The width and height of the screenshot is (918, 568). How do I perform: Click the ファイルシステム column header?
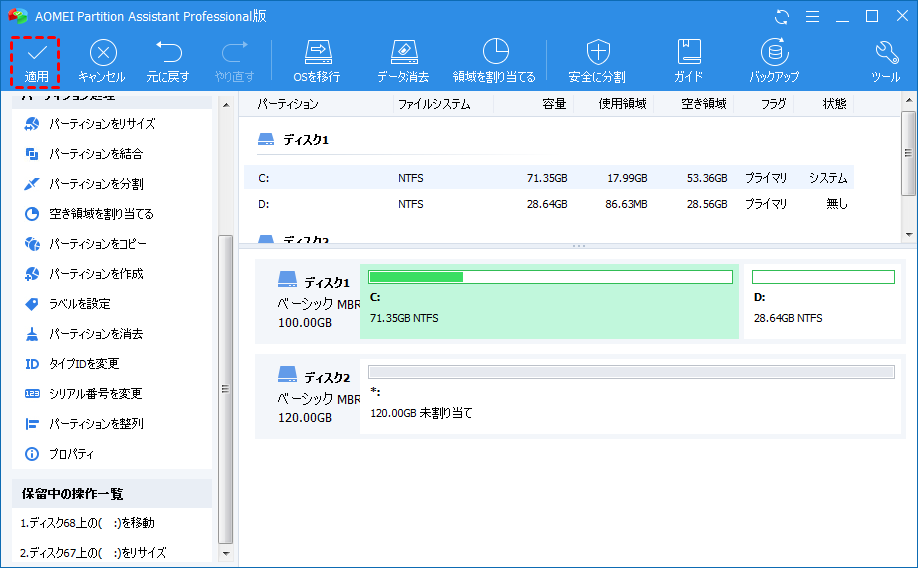pyautogui.click(x=434, y=104)
